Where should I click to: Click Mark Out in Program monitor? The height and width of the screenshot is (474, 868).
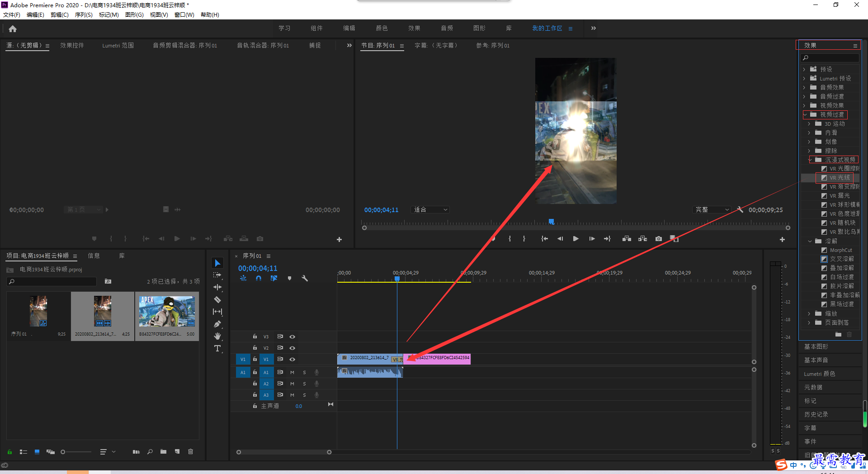[x=524, y=239]
